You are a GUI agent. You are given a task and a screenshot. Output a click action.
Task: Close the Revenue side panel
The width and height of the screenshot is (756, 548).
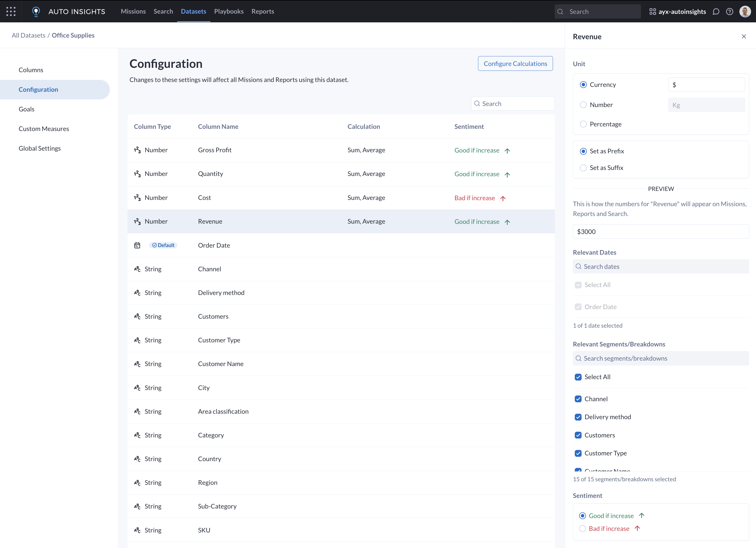[744, 36]
